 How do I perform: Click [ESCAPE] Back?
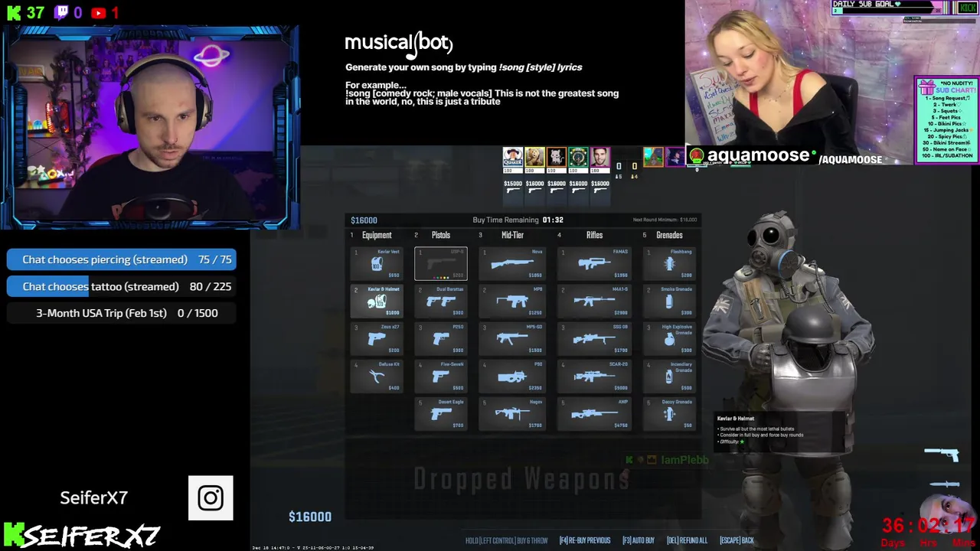tap(737, 540)
